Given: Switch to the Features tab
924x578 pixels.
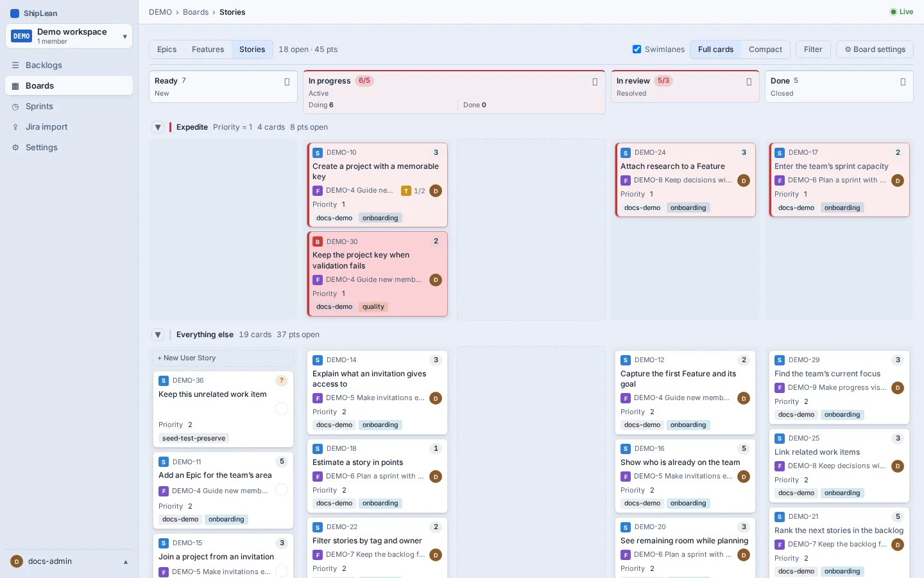Looking at the screenshot, I should [x=208, y=49].
